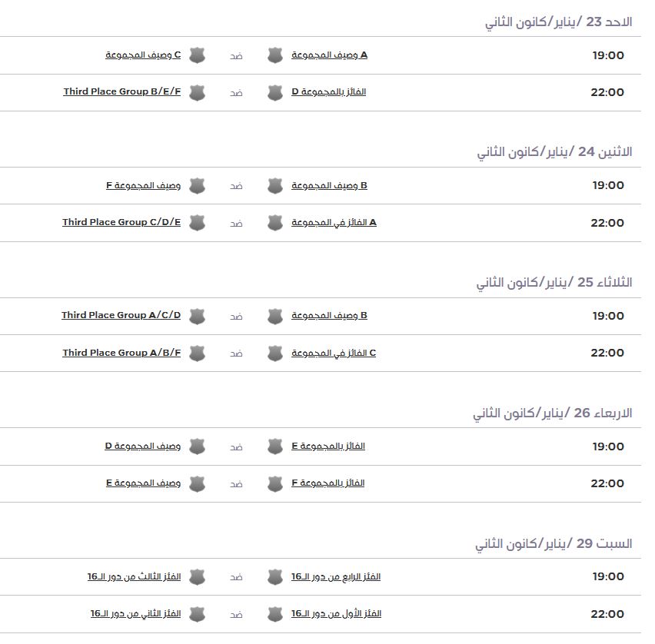This screenshot has height=644, width=655.
Task: Click the shield icon beside الفائز بالمجموعة F
Action: pos(275,483)
